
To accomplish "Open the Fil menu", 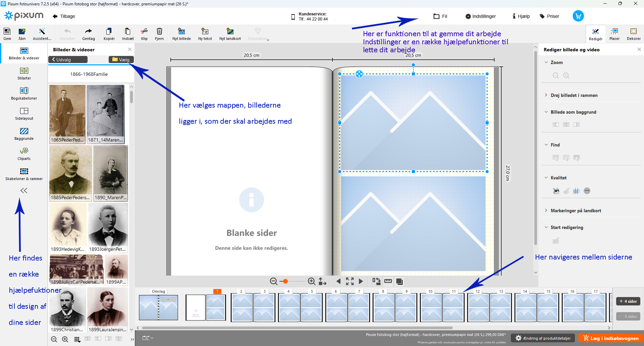I will [440, 16].
